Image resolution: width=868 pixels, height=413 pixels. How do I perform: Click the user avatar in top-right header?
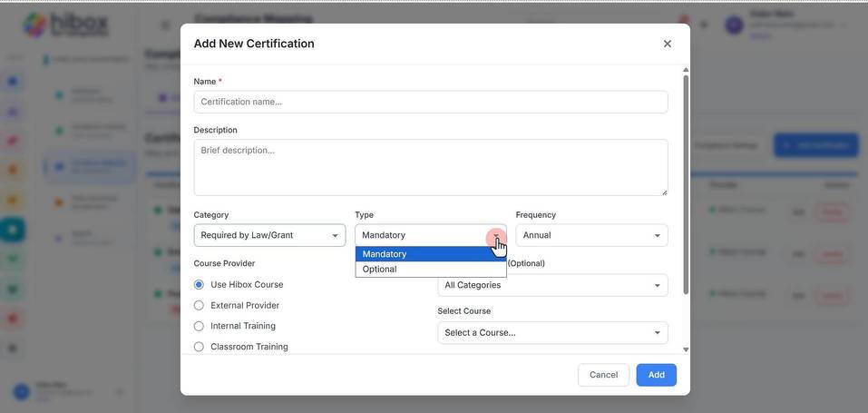[734, 25]
